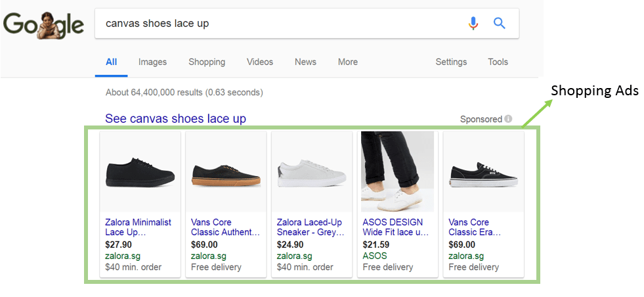Click the Zalora Minimalist Lace Up shoe image
Screen dimensions: 644x297
tap(140, 172)
